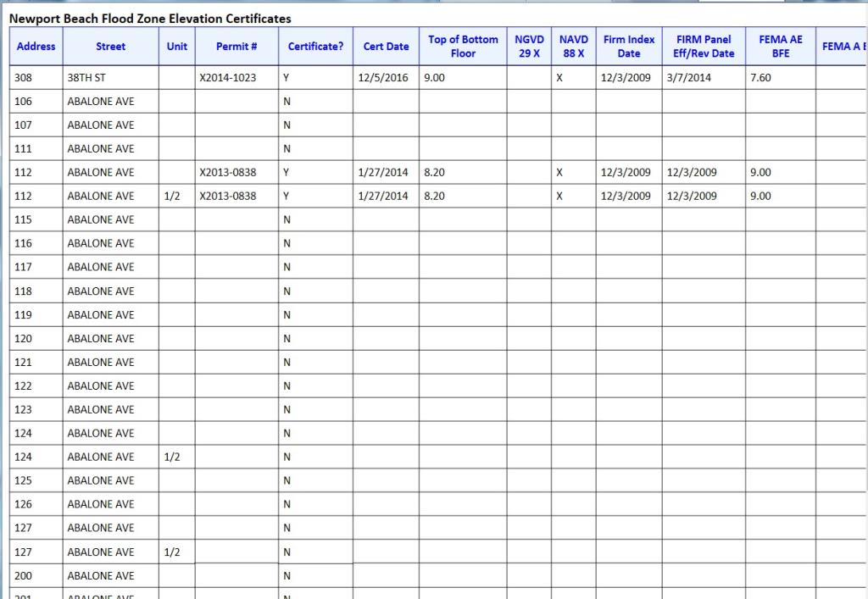Select the 7.60 FEMA AE BFE value

(x=760, y=78)
